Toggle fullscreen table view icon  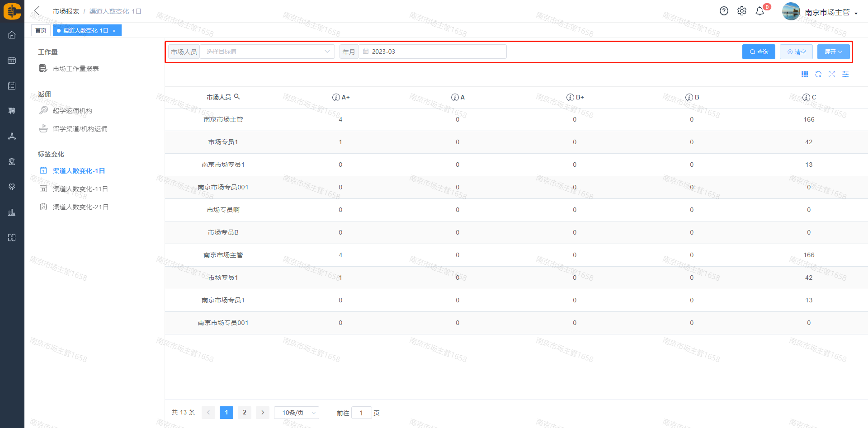(832, 75)
